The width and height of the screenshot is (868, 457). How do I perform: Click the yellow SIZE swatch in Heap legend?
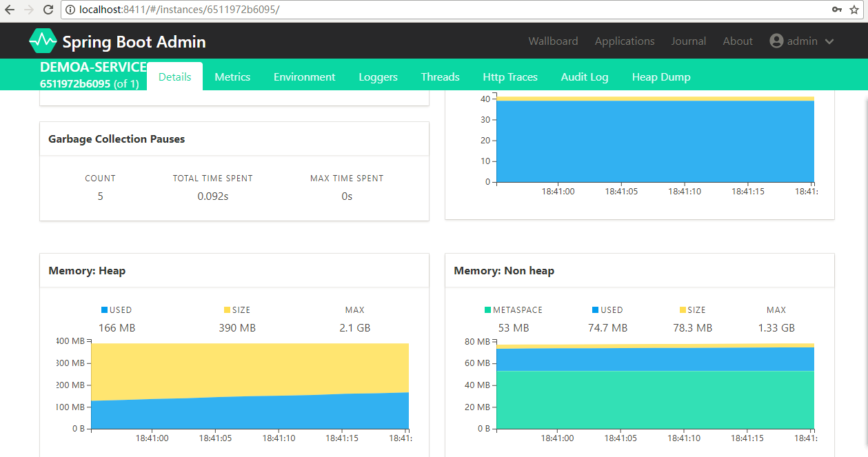pos(228,310)
